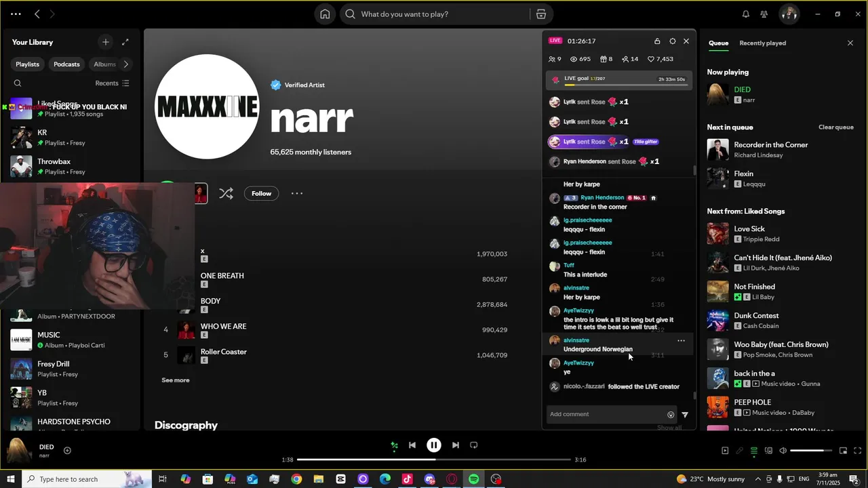Viewport: 868px width, 488px height.
Task: Search in Your Library magnifier icon
Action: pyautogui.click(x=18, y=83)
